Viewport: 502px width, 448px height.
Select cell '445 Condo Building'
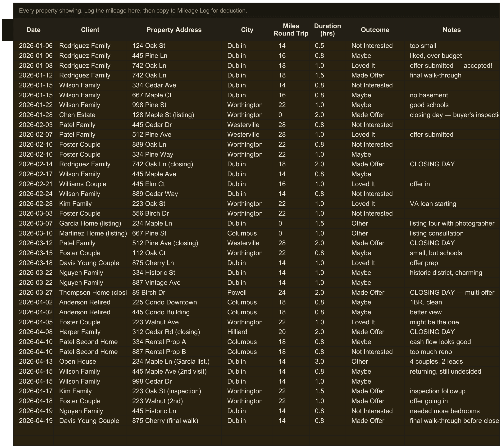pos(174,312)
